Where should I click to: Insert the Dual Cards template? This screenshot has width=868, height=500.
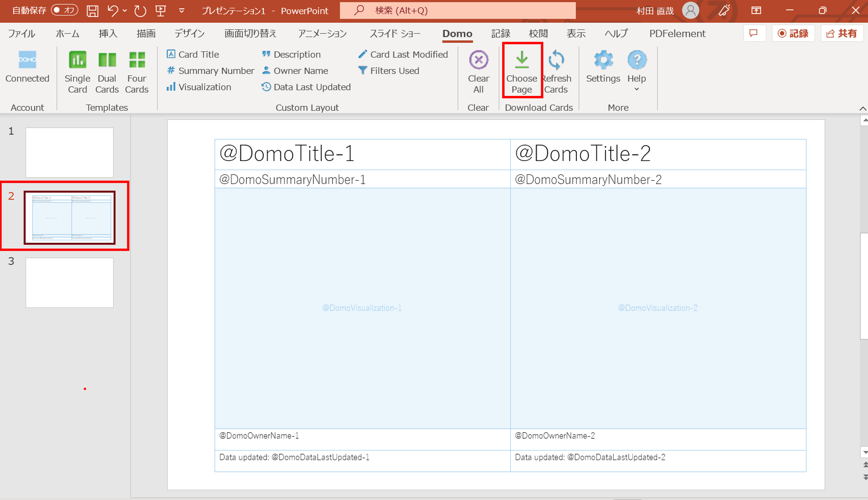tap(107, 72)
